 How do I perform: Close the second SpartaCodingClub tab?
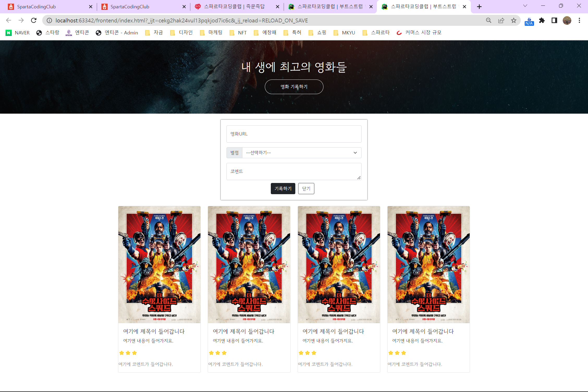184,7
